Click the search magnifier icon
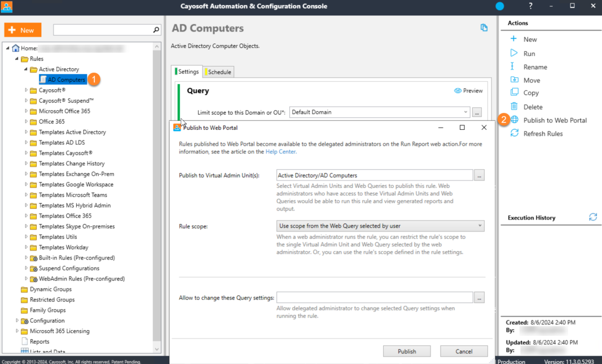The height and width of the screenshot is (364, 602). pyautogui.click(x=156, y=29)
